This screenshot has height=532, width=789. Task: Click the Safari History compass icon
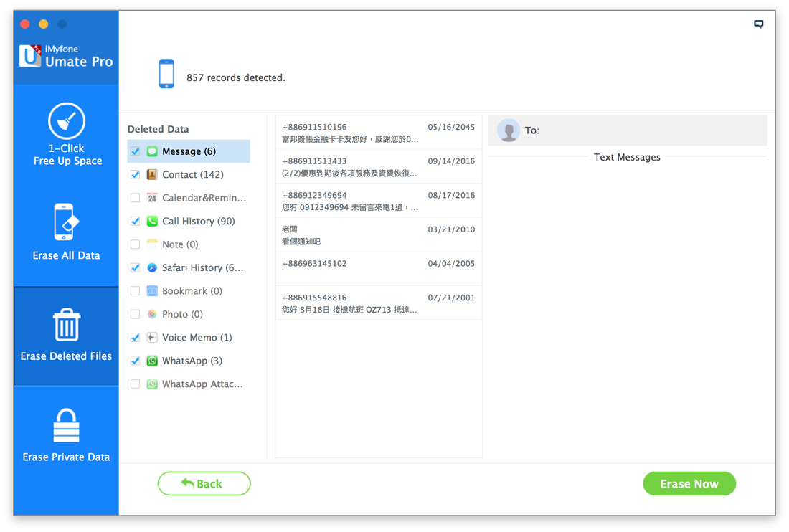[152, 267]
